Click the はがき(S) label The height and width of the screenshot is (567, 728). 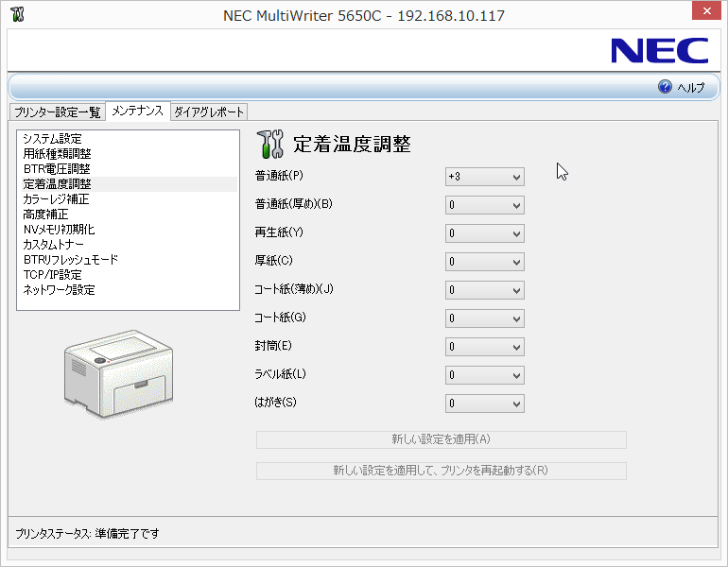pos(275,403)
